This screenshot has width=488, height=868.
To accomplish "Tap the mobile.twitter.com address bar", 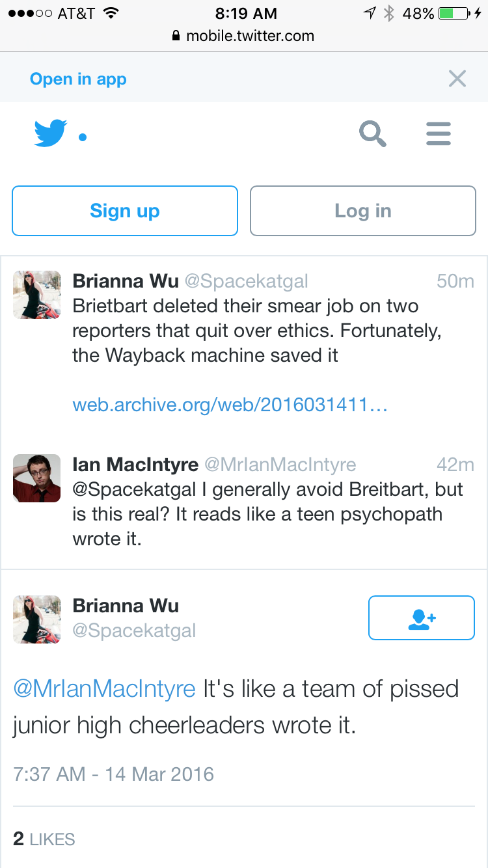I will [x=244, y=36].
